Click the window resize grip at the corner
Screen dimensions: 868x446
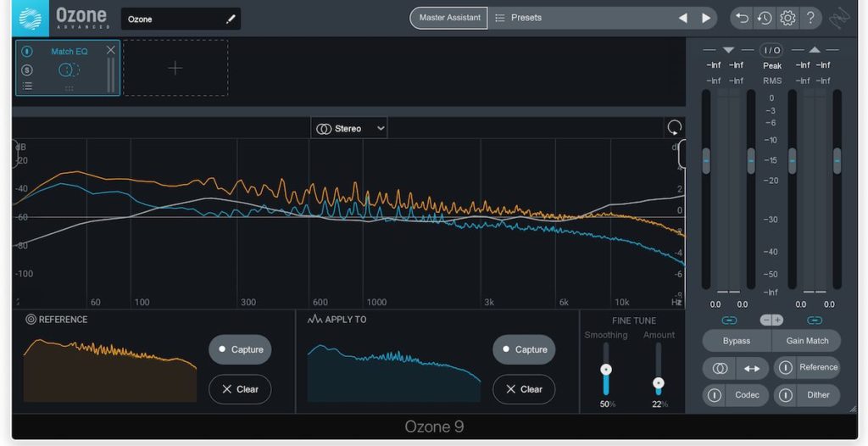coord(853,409)
